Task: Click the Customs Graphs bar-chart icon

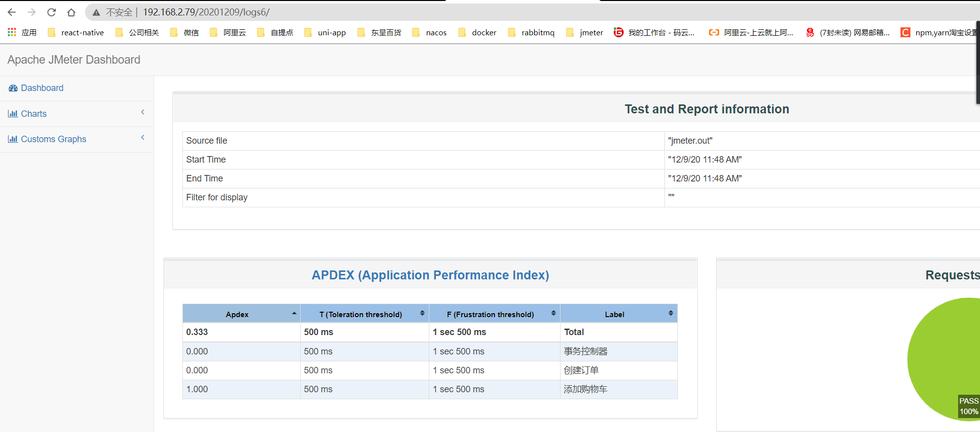Action: point(13,139)
